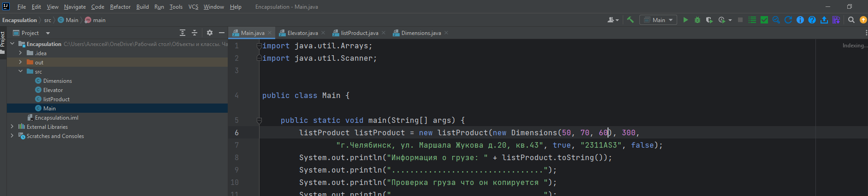Start debugging with the bug icon

(697, 20)
